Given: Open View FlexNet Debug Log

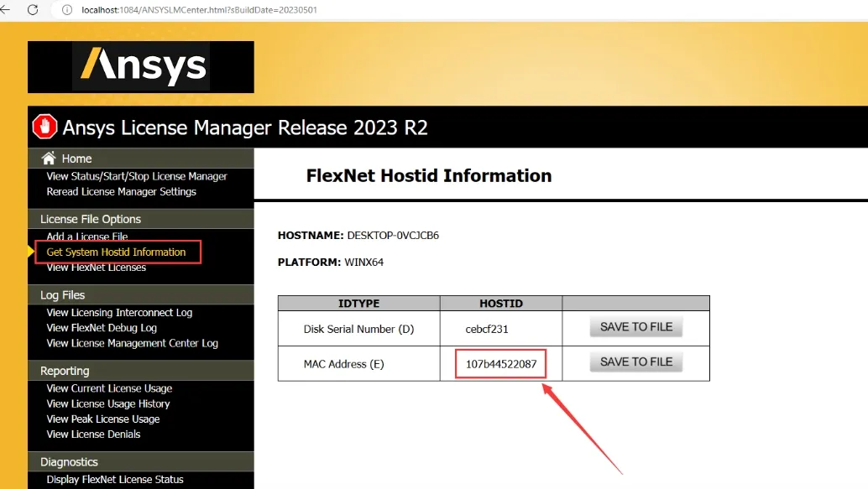Looking at the screenshot, I should [x=102, y=328].
